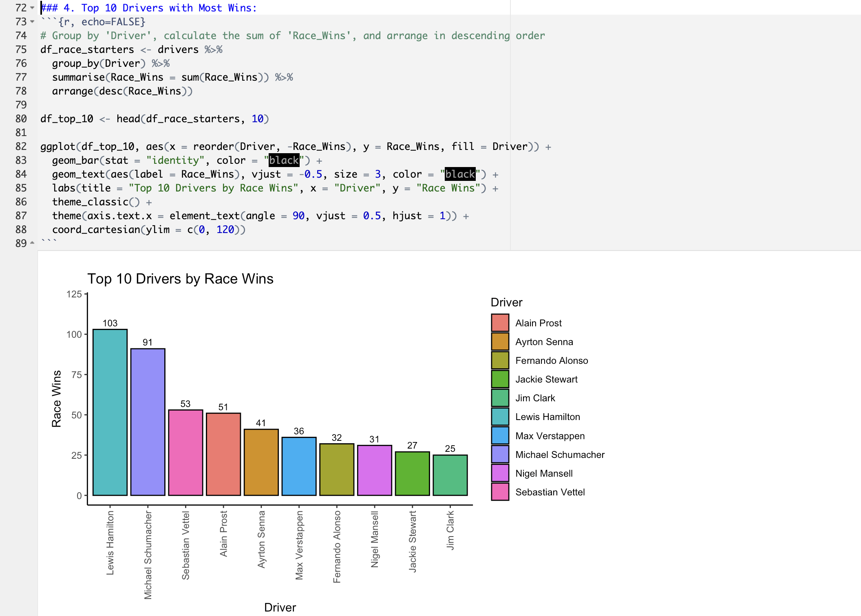Click the Ayrton Senna bar labeled 41
Image resolution: width=861 pixels, height=616 pixels.
(x=261, y=462)
